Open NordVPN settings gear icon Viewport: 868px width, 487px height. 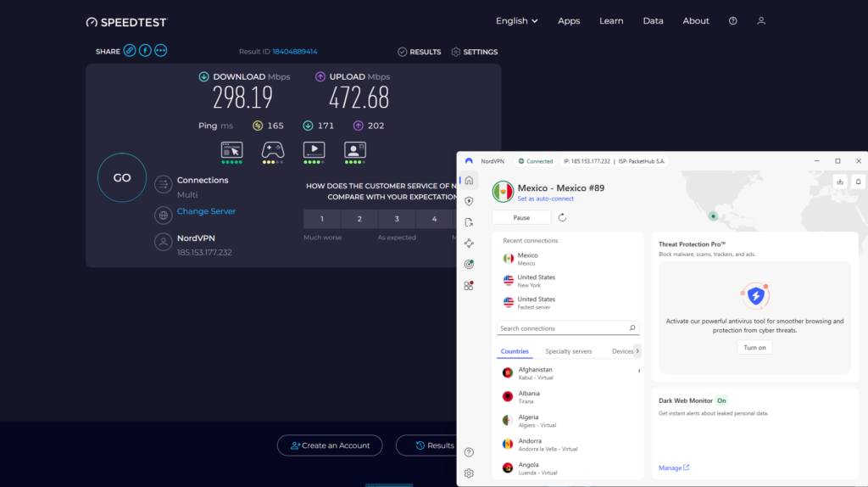click(469, 473)
